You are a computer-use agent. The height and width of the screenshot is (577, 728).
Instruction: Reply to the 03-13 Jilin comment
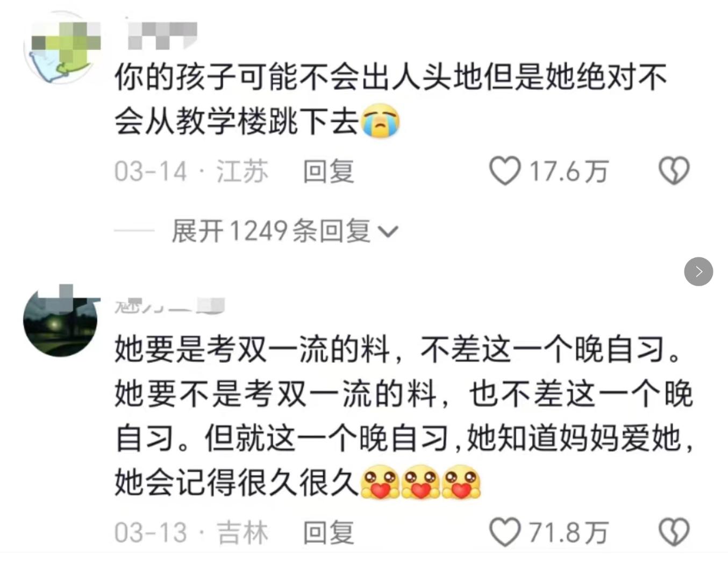(329, 532)
